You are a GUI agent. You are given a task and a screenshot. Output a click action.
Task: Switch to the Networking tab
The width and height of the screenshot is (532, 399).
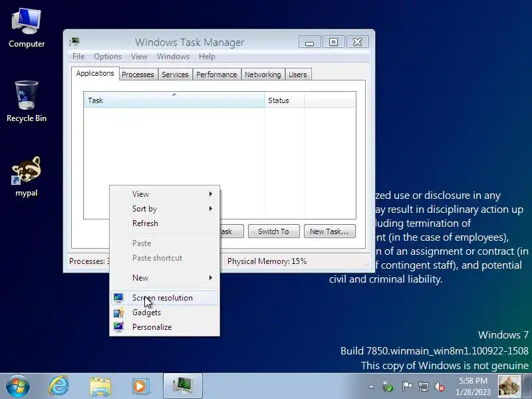click(263, 74)
